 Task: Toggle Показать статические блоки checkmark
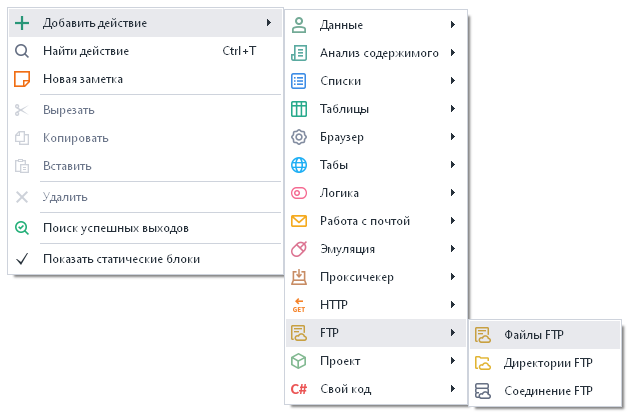pyautogui.click(x=22, y=259)
